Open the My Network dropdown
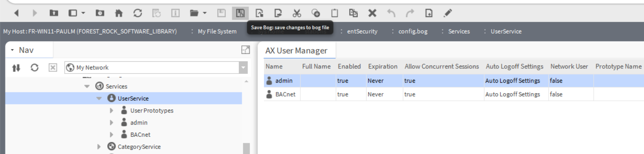 pyautogui.click(x=243, y=68)
